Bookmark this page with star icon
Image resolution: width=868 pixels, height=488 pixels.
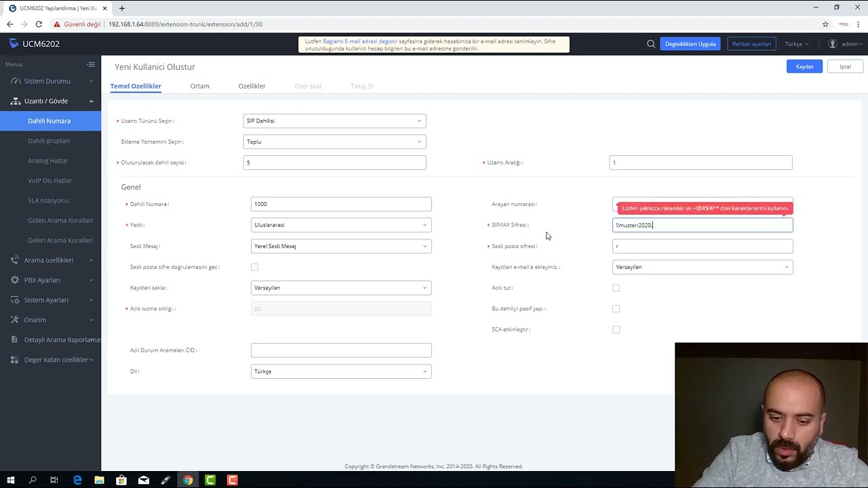(x=825, y=24)
